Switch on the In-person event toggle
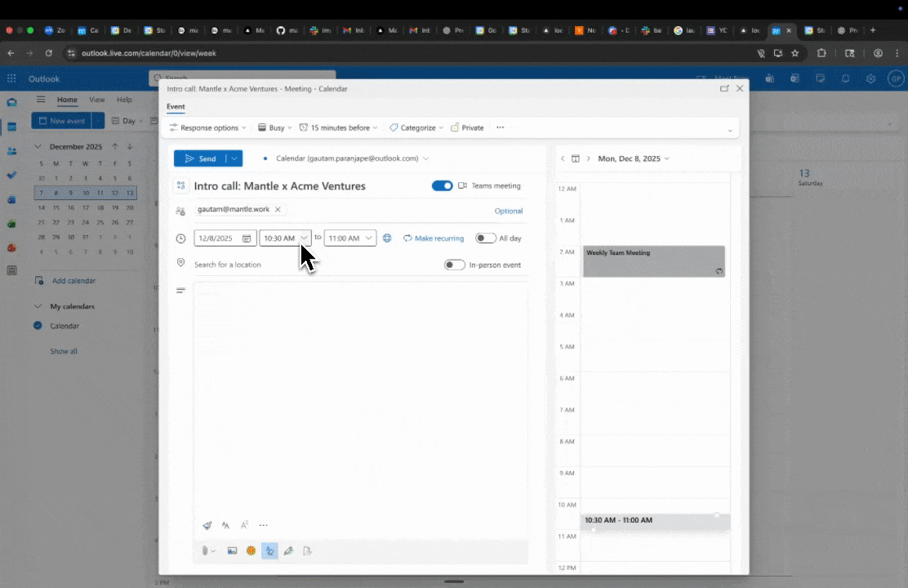The width and height of the screenshot is (908, 588). pyautogui.click(x=455, y=265)
